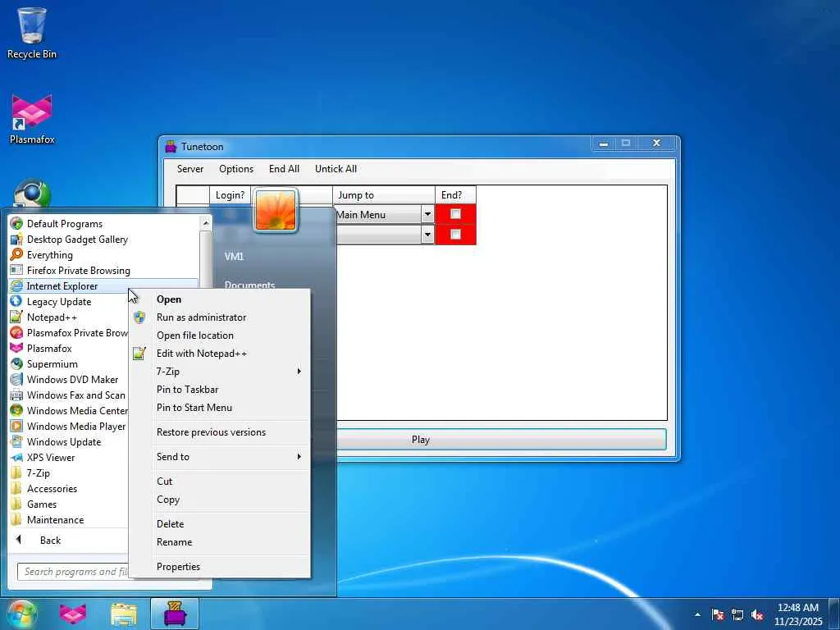Click the network tray icon
840x630 pixels.
pyautogui.click(x=737, y=614)
